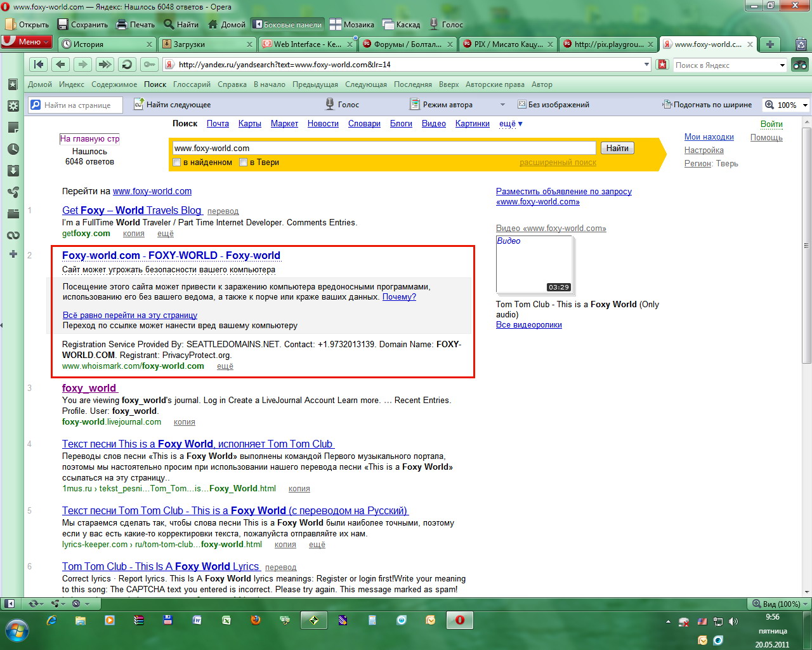This screenshot has width=812, height=650.
Task: Open the downloads sidebar icon
Action: tap(13, 171)
